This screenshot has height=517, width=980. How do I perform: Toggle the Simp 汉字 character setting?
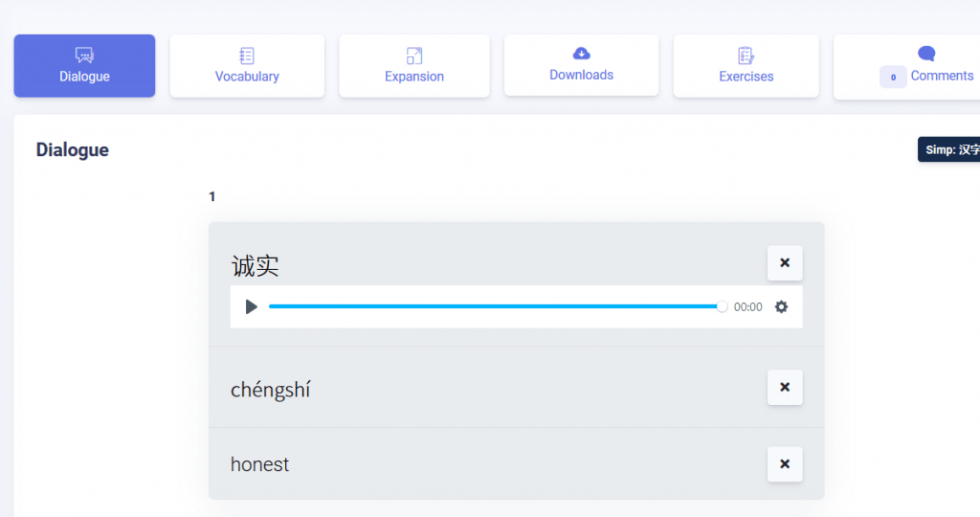(x=949, y=149)
